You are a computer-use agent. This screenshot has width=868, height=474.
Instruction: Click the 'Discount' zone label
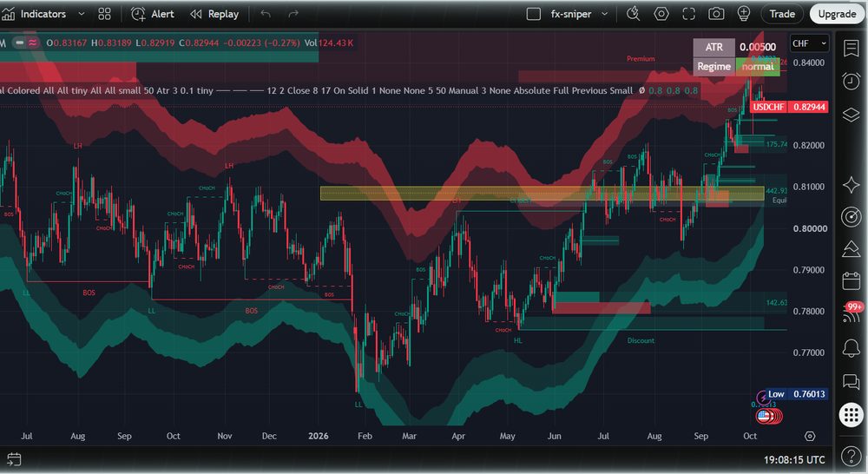coord(641,340)
